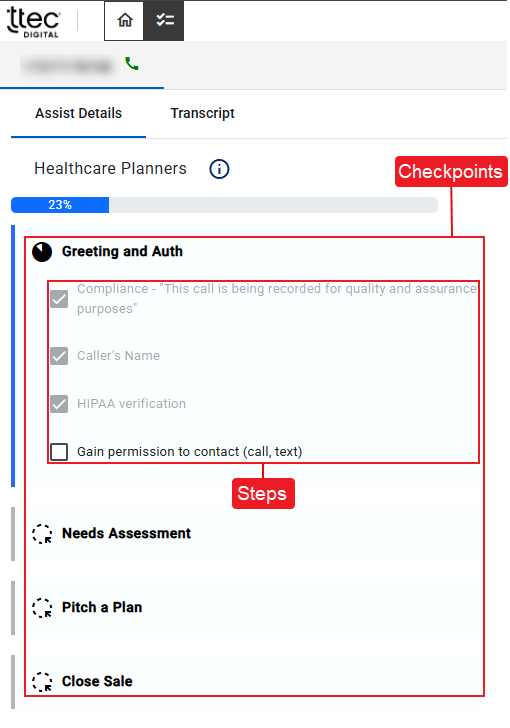Expand the Needs Assessment checkpoint
This screenshot has width=510, height=728.
point(126,533)
